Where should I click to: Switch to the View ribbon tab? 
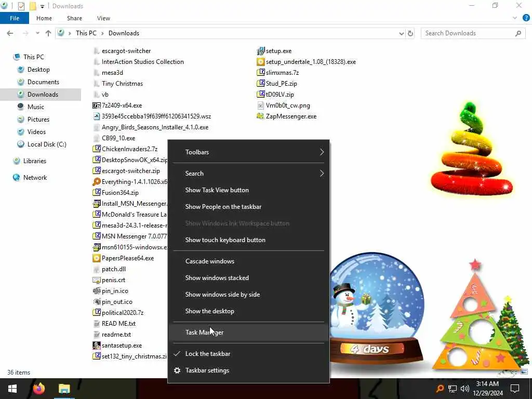click(103, 18)
